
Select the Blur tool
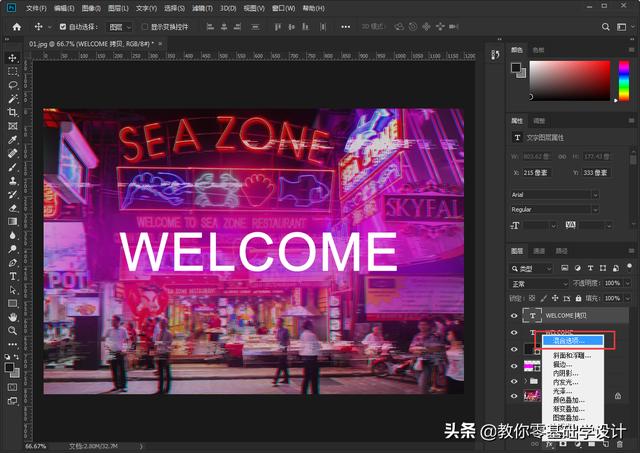coord(13,235)
